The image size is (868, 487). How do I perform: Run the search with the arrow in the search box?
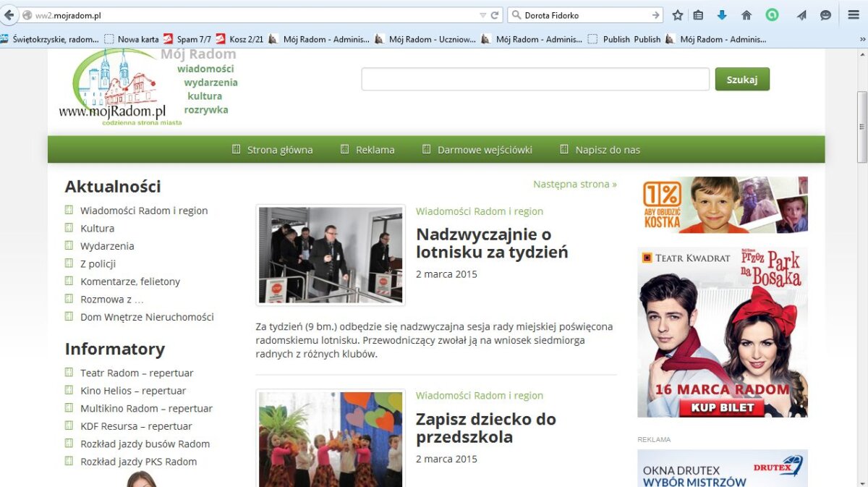[x=655, y=15]
